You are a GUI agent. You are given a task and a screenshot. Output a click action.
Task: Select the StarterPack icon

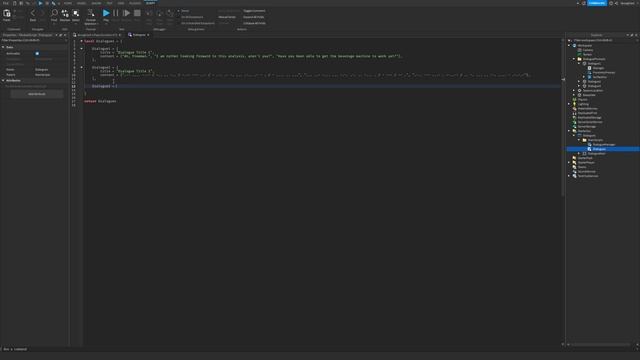[574, 158]
